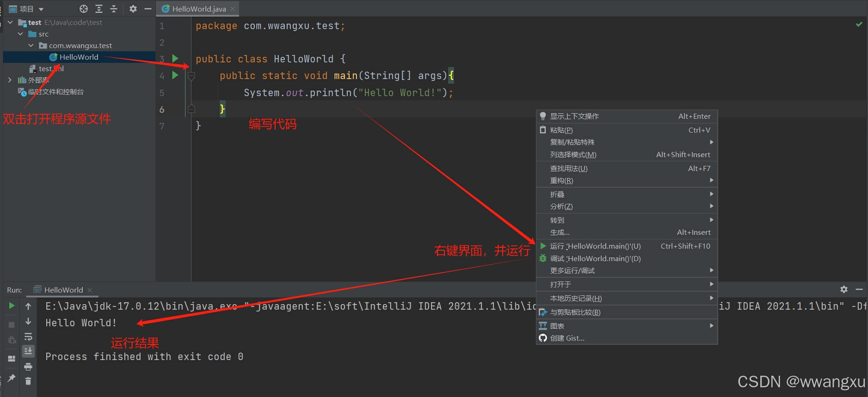This screenshot has width=868, height=397.
Task: Open Run panel settings gear
Action: coord(844,289)
